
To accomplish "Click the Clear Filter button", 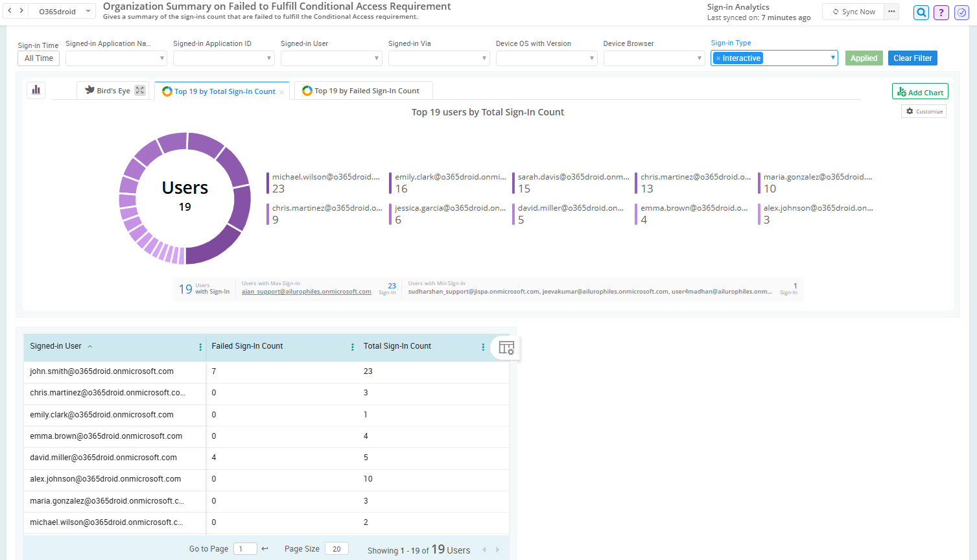I will (912, 58).
